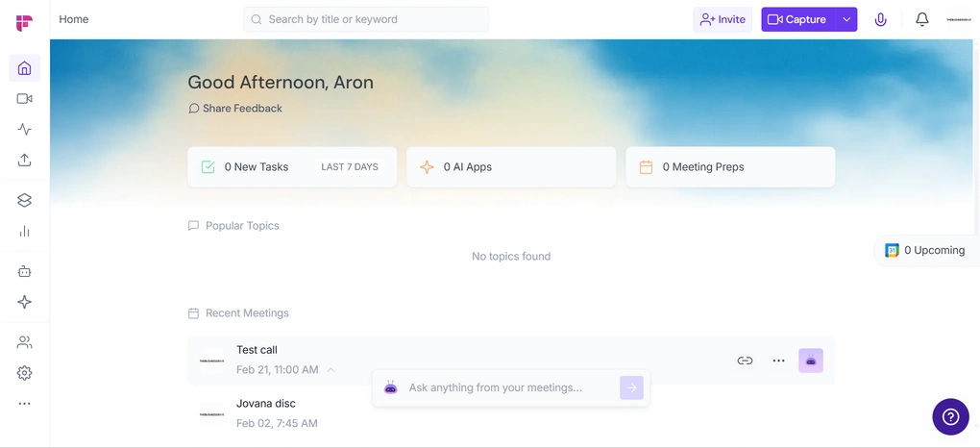Copy link icon for the Test call meeting

(x=745, y=361)
